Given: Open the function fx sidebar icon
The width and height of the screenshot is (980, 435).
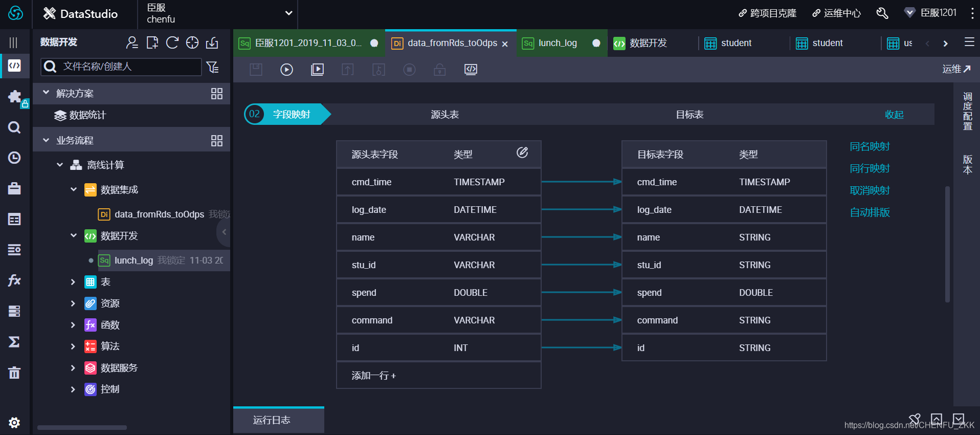Looking at the screenshot, I should tap(14, 280).
